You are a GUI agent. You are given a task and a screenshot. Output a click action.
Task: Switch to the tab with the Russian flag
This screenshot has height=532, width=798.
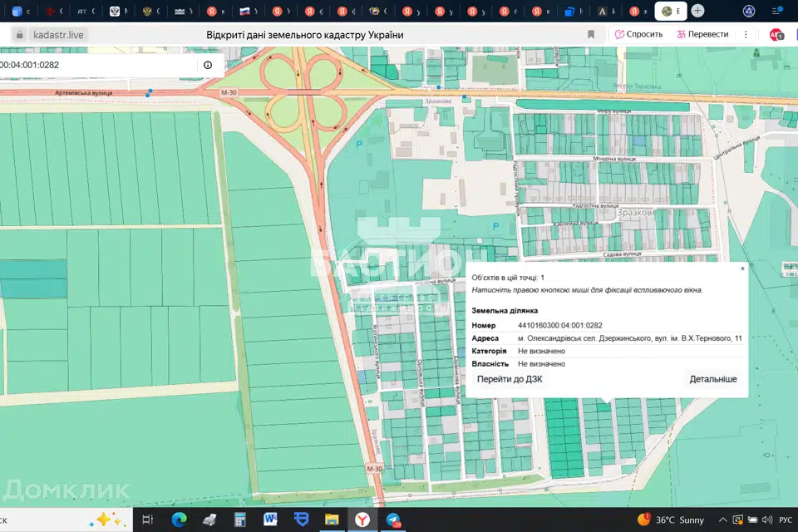click(246, 11)
